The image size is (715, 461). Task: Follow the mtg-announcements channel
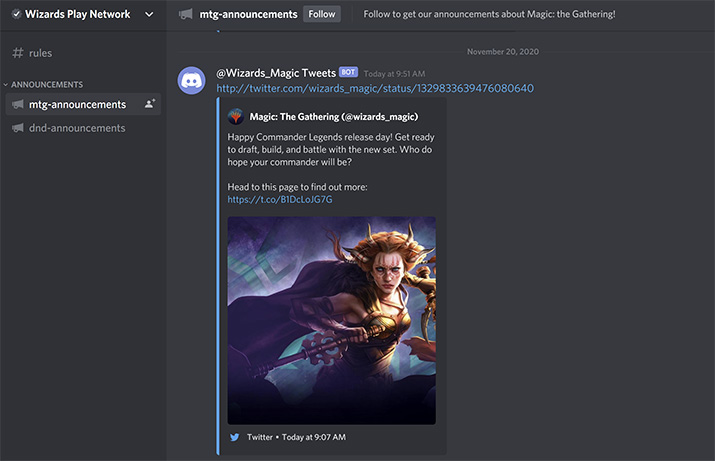click(321, 14)
